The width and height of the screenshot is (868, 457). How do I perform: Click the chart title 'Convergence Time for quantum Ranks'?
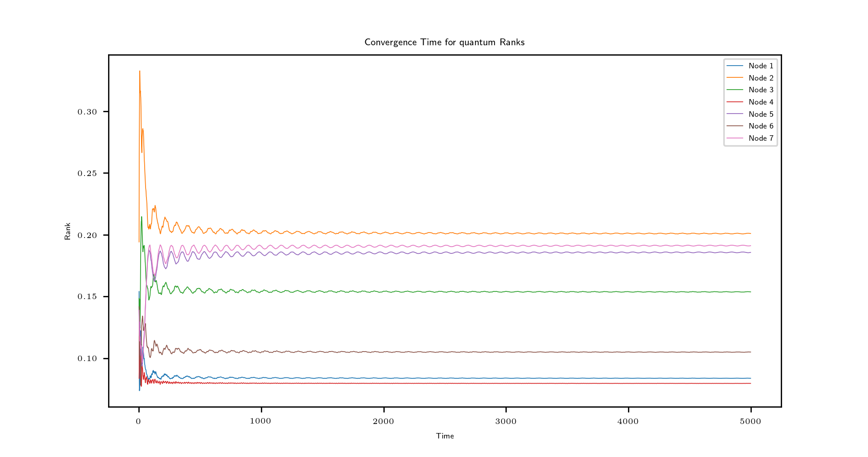pos(444,43)
